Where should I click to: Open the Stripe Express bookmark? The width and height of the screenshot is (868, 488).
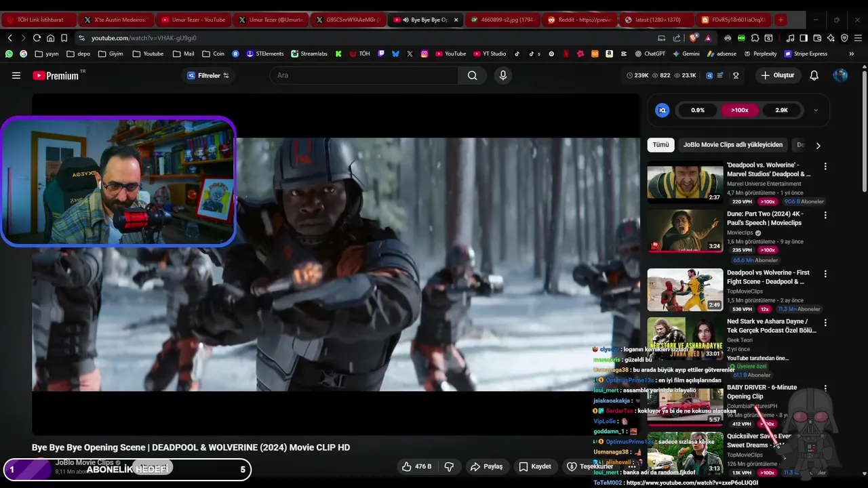coord(806,54)
